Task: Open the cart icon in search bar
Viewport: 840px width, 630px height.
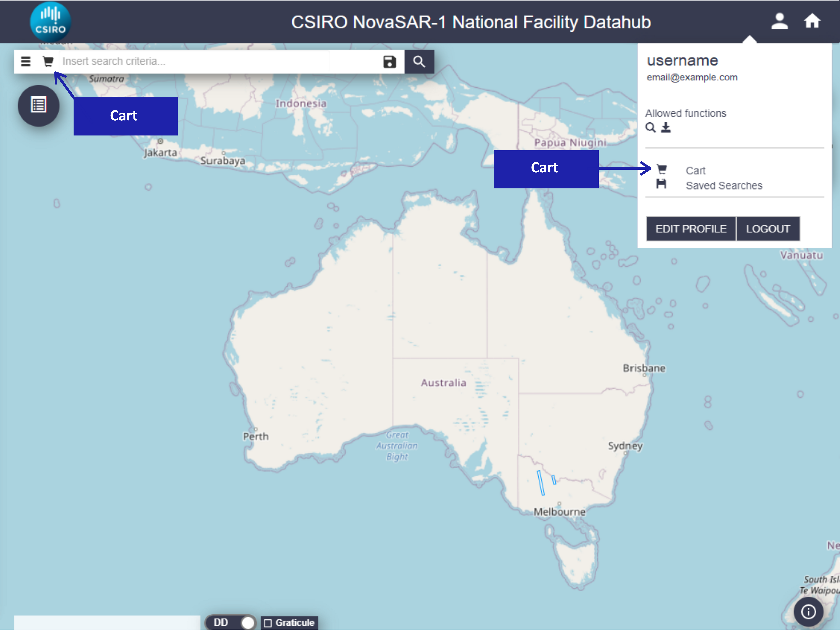Action: click(48, 61)
